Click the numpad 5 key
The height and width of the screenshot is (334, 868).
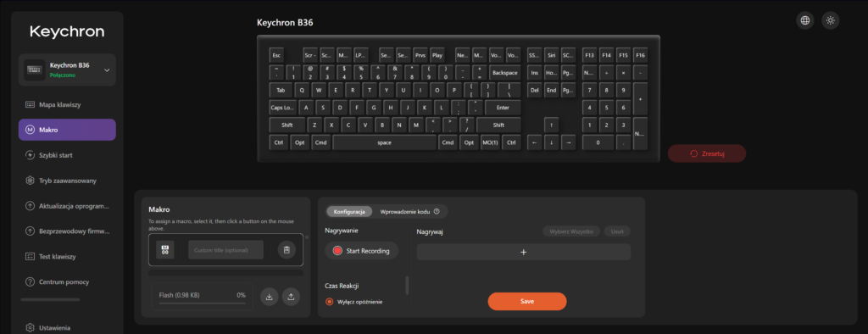coord(607,108)
